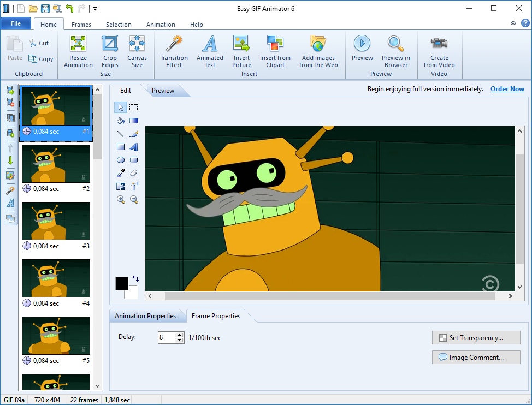This screenshot has height=405, width=532.
Task: Select the arrow pointer tool
Action: (121, 108)
